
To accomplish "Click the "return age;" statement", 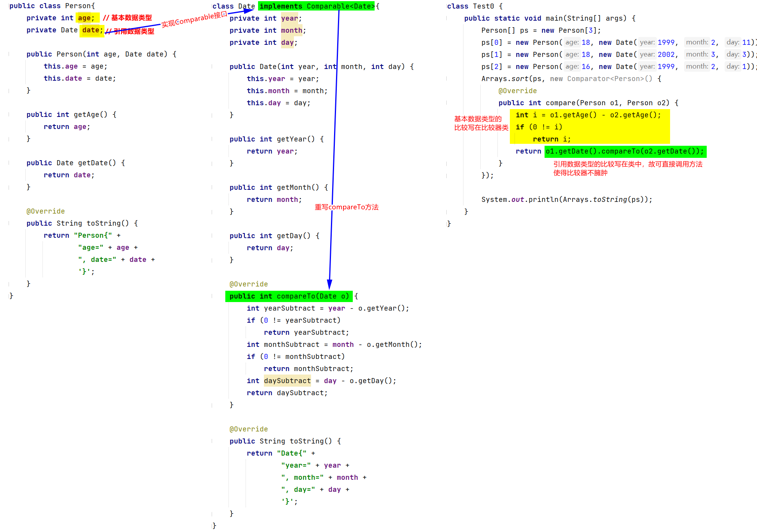I will (x=67, y=127).
